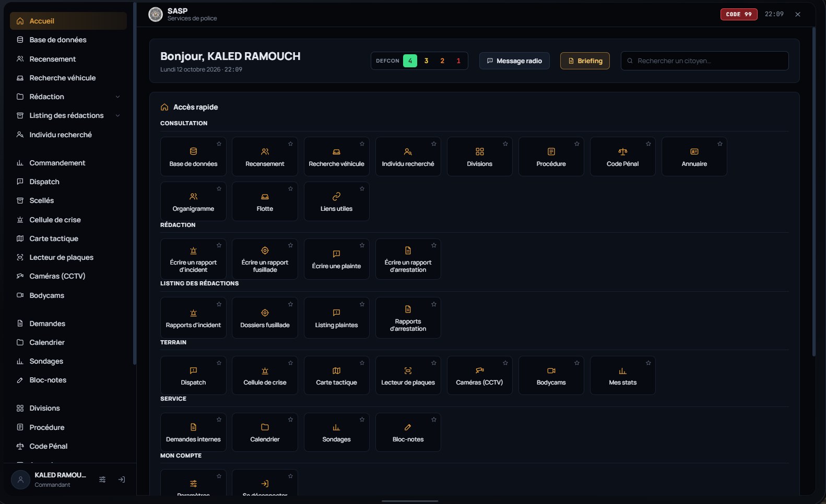
Task: Set DEFCON level to 3
Action: click(426, 61)
